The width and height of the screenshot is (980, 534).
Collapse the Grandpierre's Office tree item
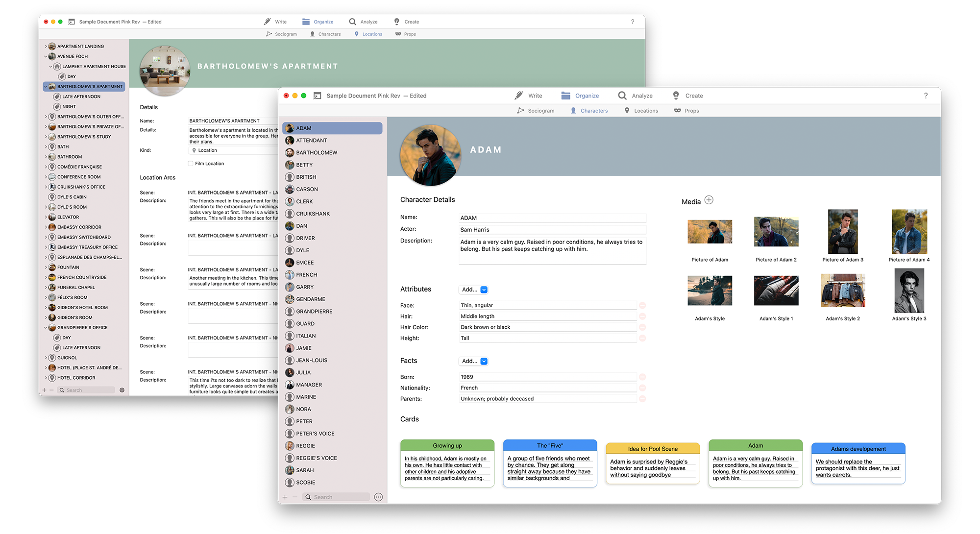[x=46, y=328]
